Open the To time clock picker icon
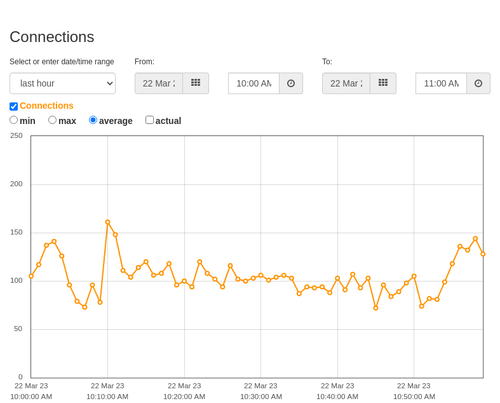The height and width of the screenshot is (403, 500). click(478, 83)
